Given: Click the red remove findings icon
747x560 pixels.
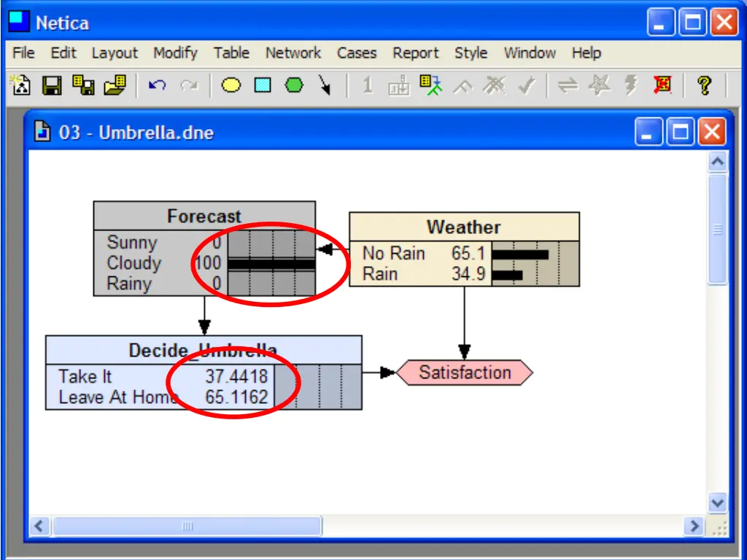Looking at the screenshot, I should click(662, 86).
